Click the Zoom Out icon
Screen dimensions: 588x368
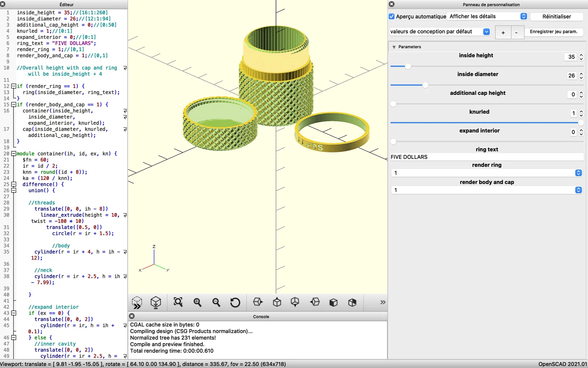(216, 302)
